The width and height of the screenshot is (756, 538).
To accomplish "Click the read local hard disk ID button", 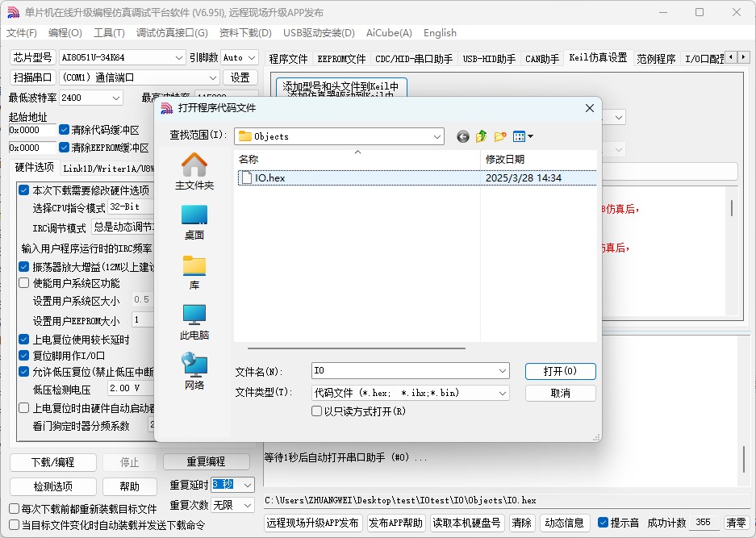I will [x=466, y=523].
